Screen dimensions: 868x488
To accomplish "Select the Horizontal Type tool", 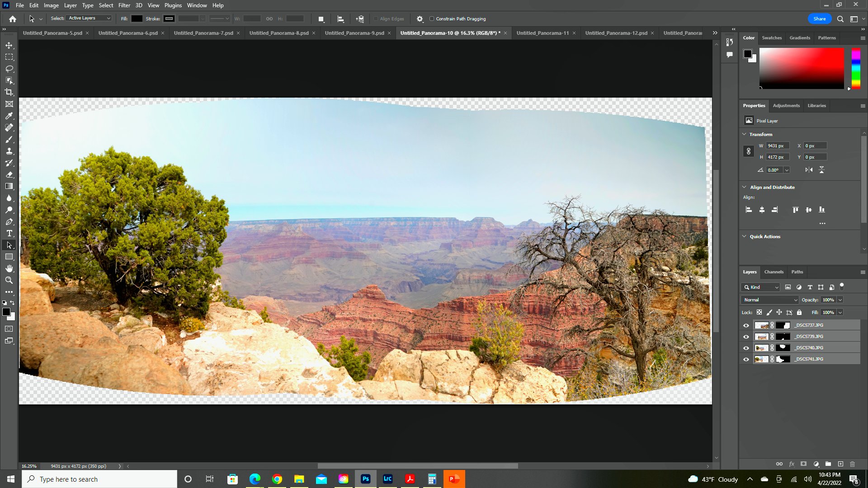I will pyautogui.click(x=9, y=233).
